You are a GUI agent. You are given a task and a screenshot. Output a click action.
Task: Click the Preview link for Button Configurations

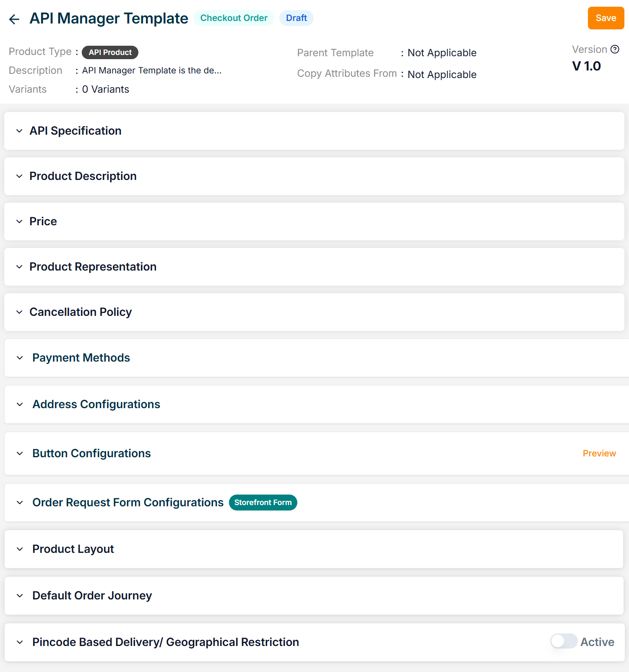[x=599, y=453]
